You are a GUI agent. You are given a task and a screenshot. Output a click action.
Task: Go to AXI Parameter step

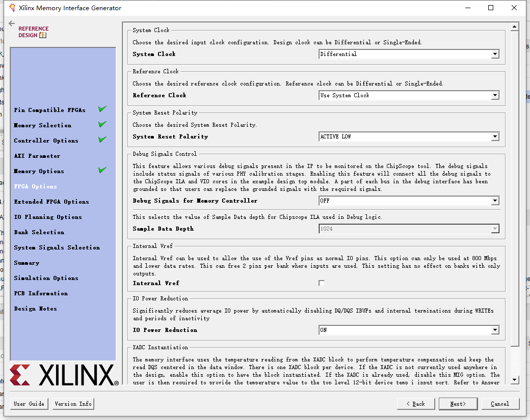[x=37, y=156]
